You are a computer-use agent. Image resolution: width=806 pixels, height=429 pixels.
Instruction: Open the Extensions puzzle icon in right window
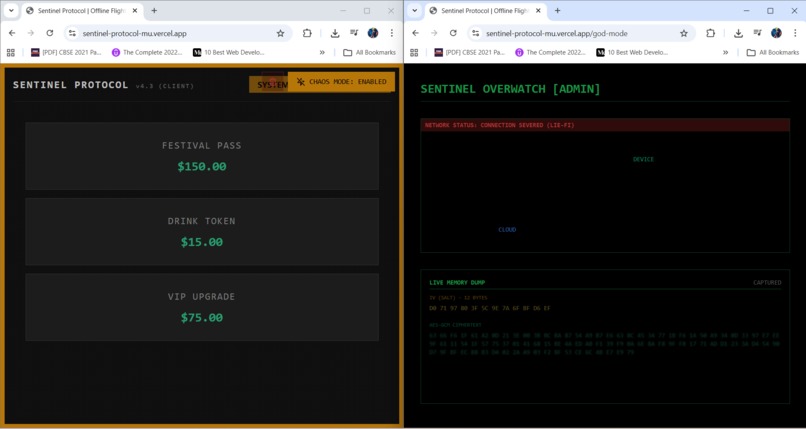[x=710, y=33]
